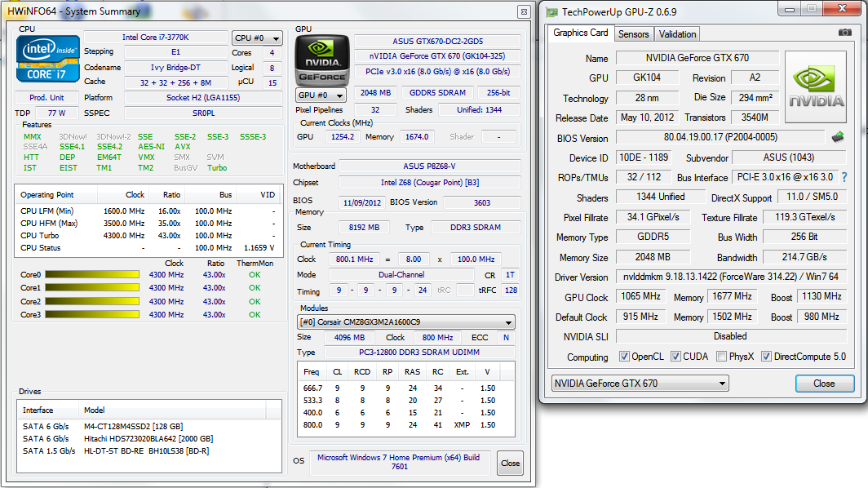Screen dimensions: 868x488
Task: Click the Intel Core i7-3770K name field
Action: click(x=156, y=38)
